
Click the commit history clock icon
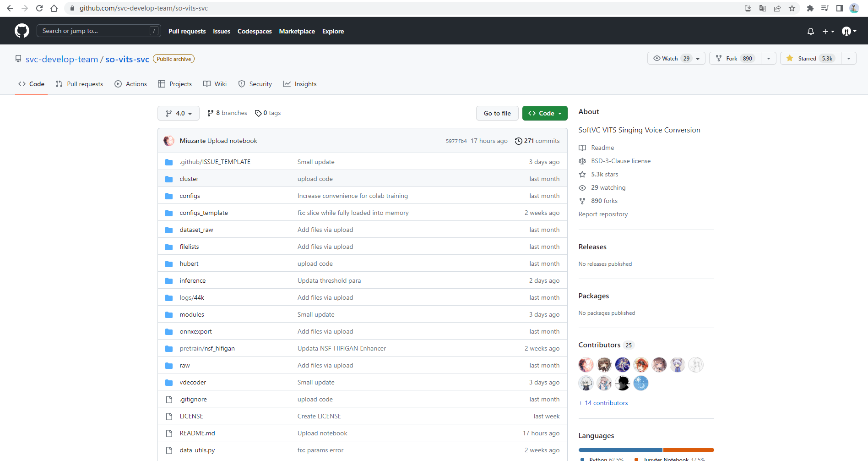519,141
